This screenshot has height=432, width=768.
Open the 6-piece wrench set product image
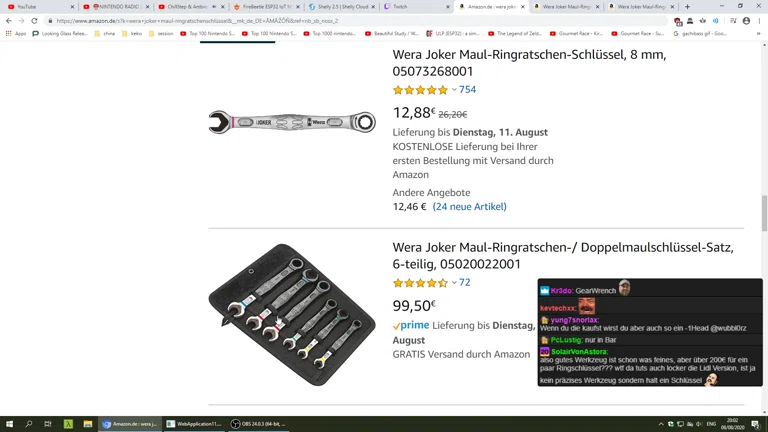[x=292, y=314]
